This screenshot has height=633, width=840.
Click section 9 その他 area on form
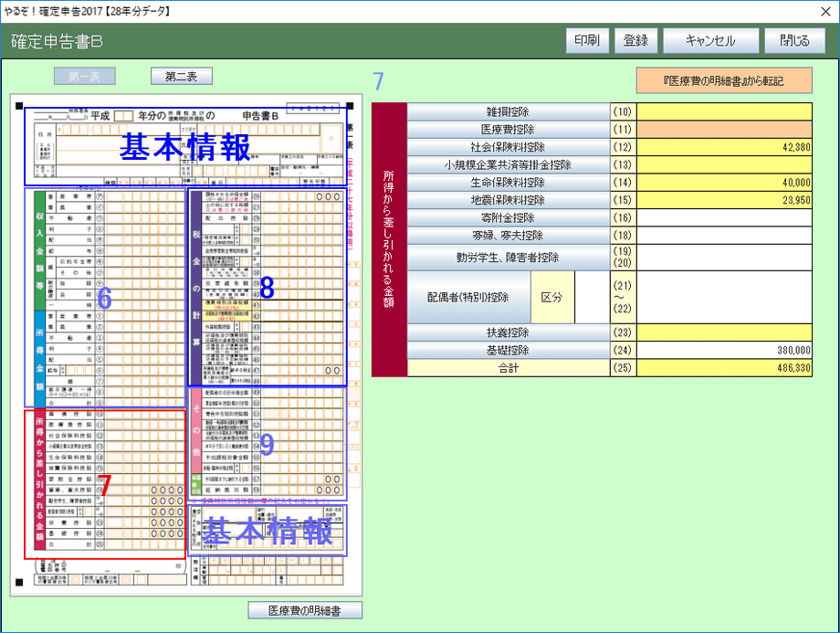coord(267,444)
